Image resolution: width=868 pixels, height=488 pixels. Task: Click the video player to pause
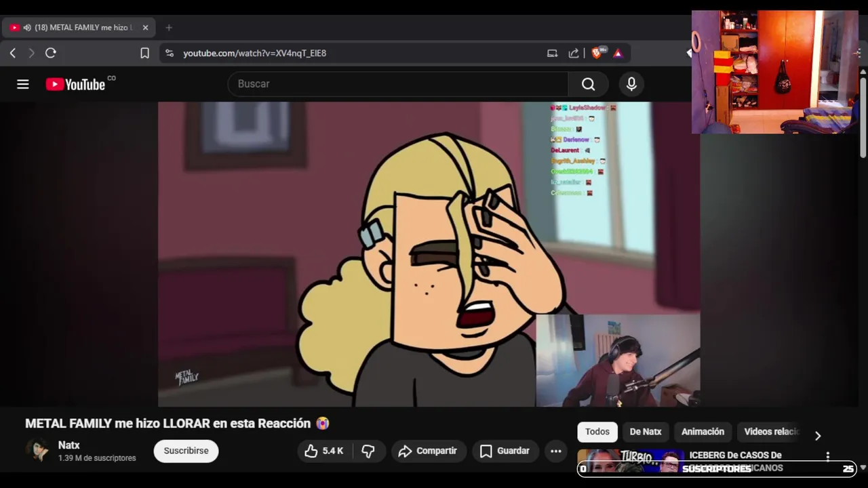coord(429,254)
